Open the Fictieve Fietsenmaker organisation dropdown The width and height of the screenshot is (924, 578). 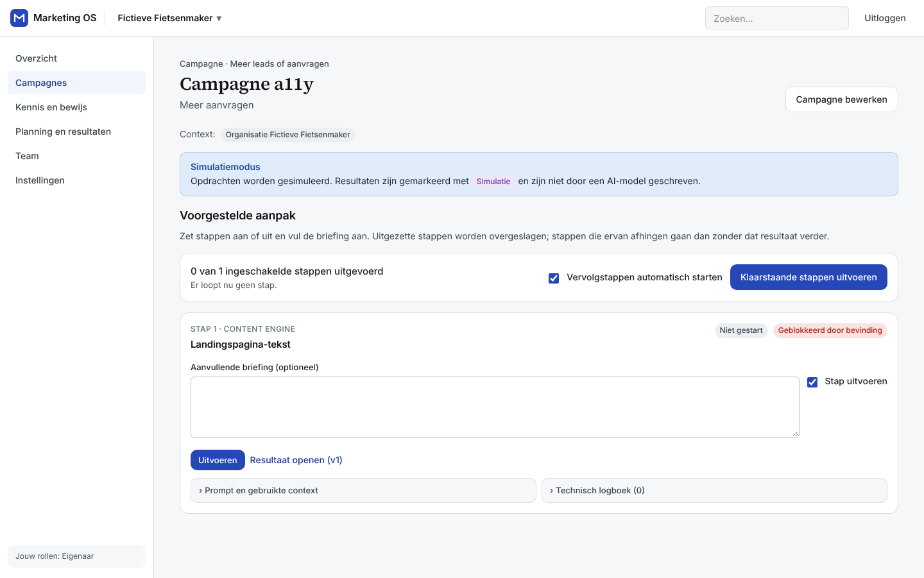[x=169, y=18]
